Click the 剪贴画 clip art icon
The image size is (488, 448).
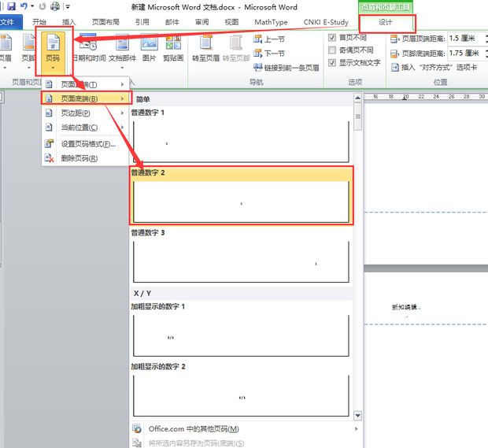[x=173, y=48]
